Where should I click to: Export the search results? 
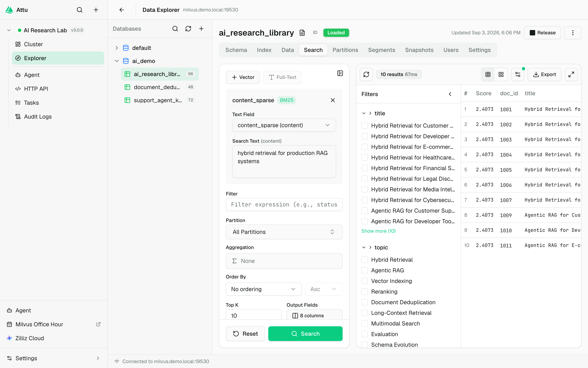point(545,74)
